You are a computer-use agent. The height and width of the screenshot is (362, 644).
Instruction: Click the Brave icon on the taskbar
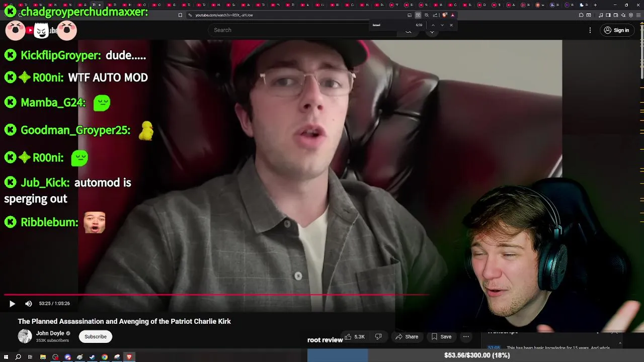pos(129,357)
